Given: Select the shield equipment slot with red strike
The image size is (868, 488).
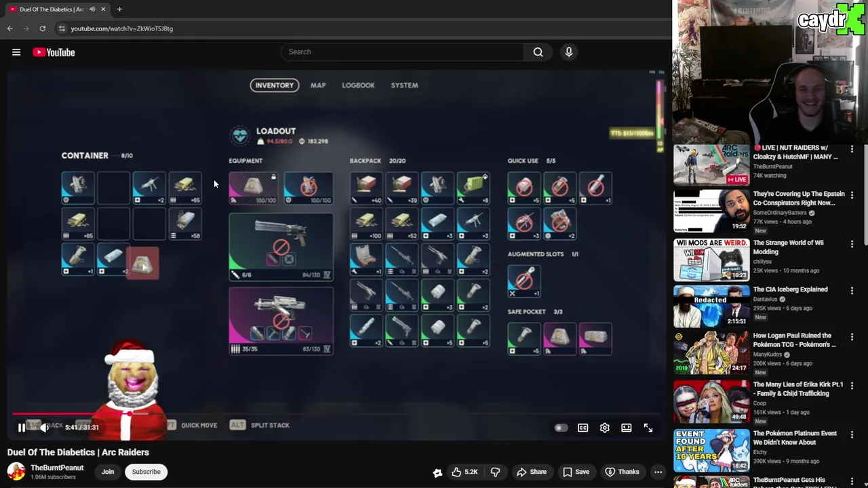Looking at the screenshot, I should coord(308,188).
